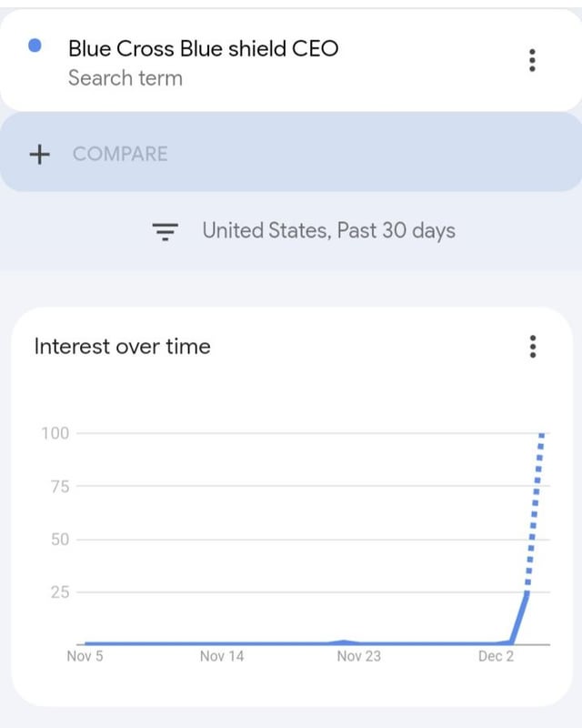Select the Nov 5 date on chart axis
582x728 pixels.
(85, 656)
